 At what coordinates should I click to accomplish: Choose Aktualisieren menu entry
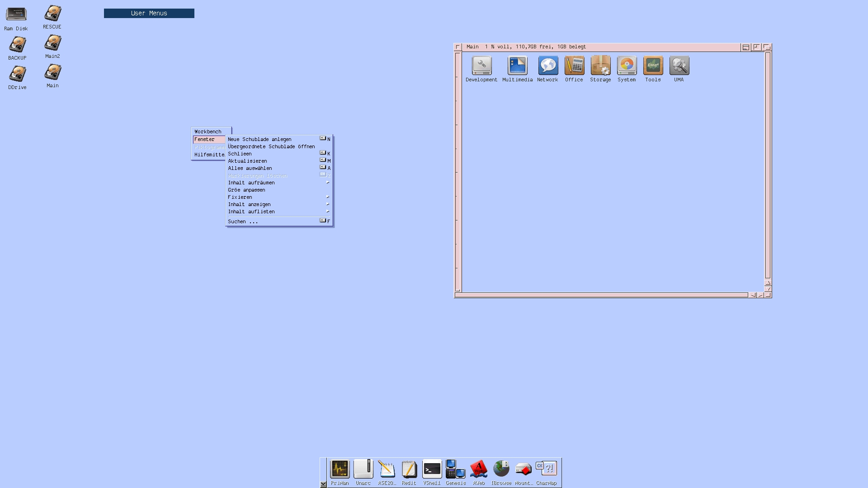[x=279, y=161]
